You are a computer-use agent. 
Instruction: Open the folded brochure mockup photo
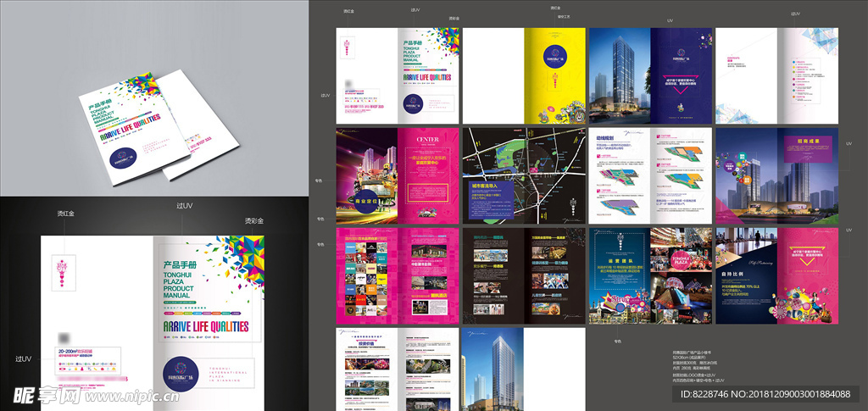pyautogui.click(x=153, y=98)
